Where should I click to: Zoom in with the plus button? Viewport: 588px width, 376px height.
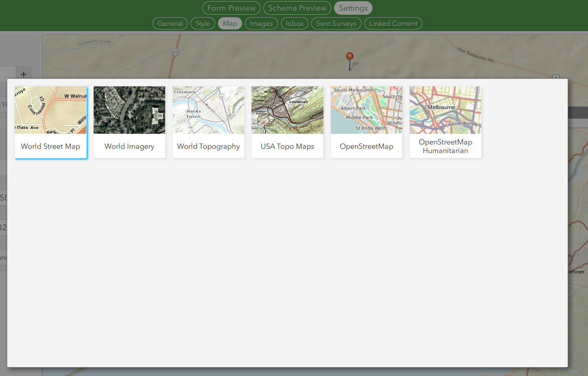point(23,74)
